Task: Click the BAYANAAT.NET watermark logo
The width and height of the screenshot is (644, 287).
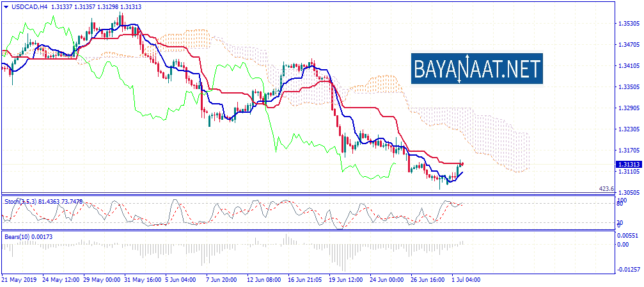Action: coord(476,69)
